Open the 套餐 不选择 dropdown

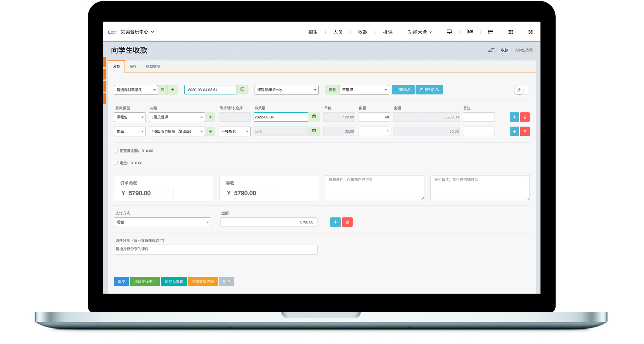tap(364, 90)
